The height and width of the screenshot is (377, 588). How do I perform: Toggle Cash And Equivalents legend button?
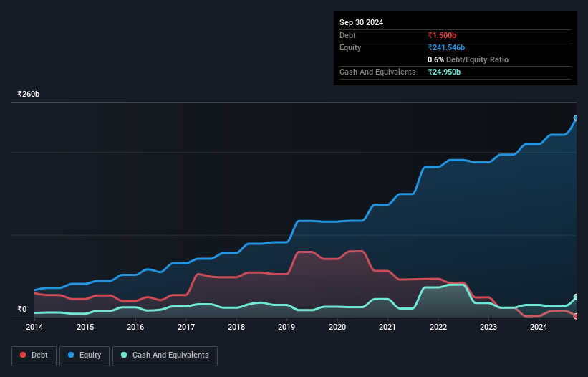click(165, 355)
